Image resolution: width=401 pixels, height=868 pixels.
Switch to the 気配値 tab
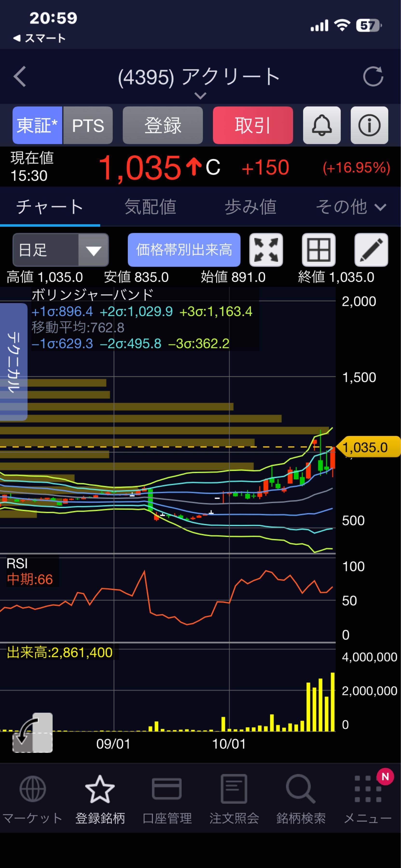pyautogui.click(x=150, y=207)
